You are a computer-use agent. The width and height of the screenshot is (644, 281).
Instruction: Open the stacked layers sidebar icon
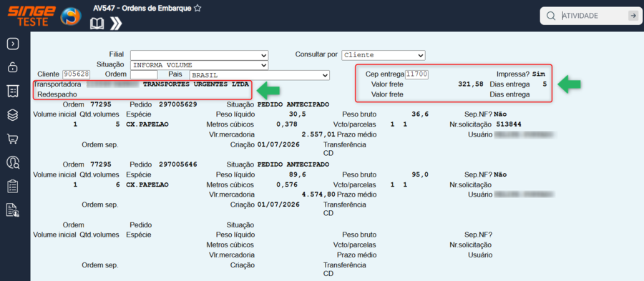pyautogui.click(x=14, y=115)
